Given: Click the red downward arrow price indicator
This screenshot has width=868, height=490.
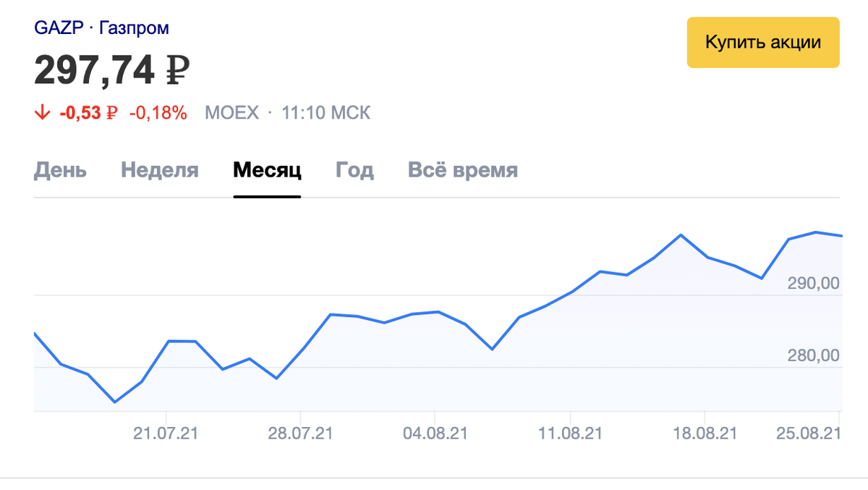Looking at the screenshot, I should click(x=42, y=113).
